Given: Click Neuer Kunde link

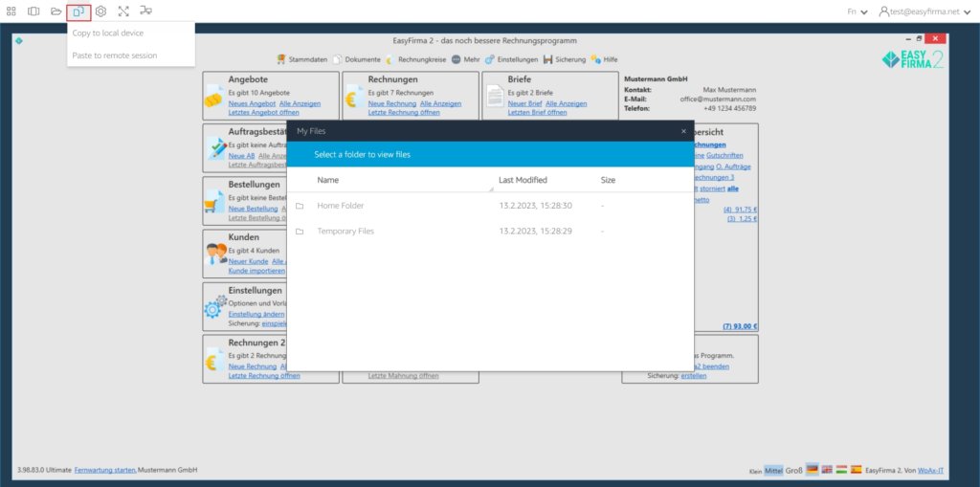Looking at the screenshot, I should pos(248,261).
